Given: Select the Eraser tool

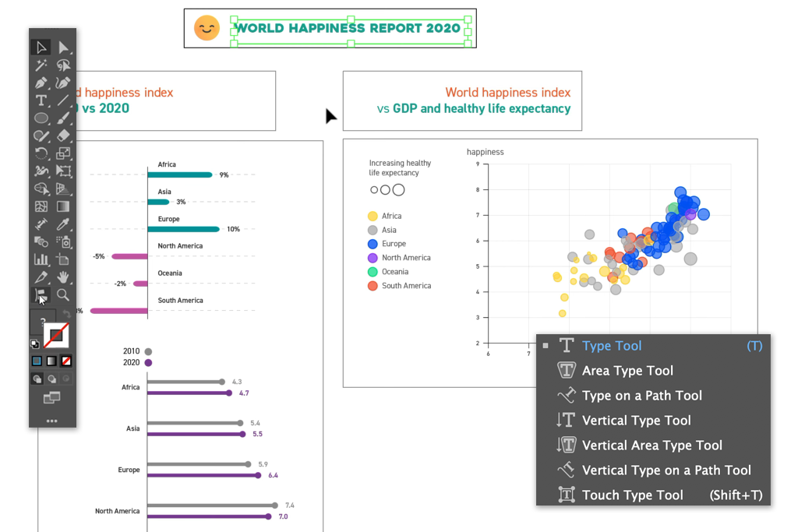Looking at the screenshot, I should [63, 136].
